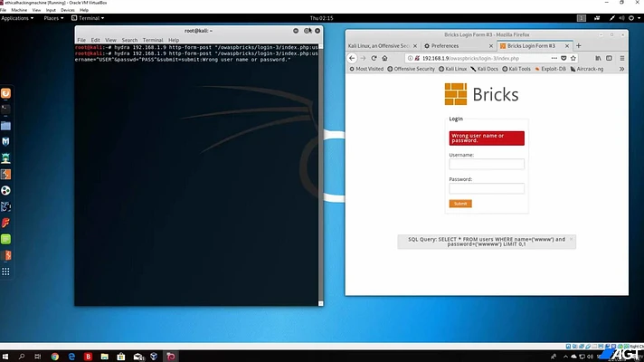Image resolution: width=644 pixels, height=362 pixels.
Task: Focus the Password input field
Action: (x=487, y=188)
